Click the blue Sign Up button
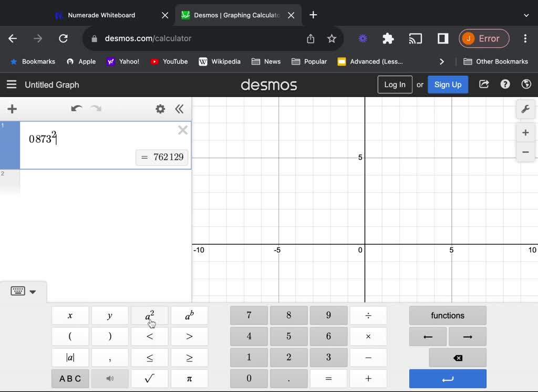 (x=448, y=85)
